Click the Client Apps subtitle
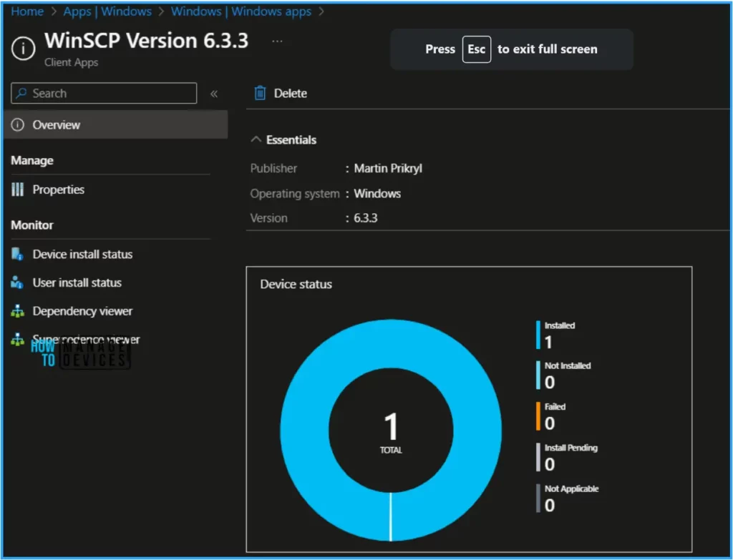This screenshot has height=560, width=733. (71, 62)
